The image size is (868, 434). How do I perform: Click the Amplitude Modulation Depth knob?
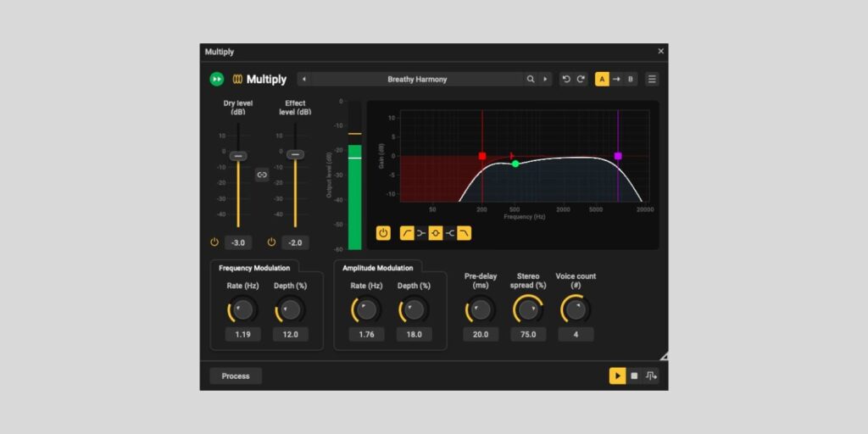pyautogui.click(x=414, y=310)
